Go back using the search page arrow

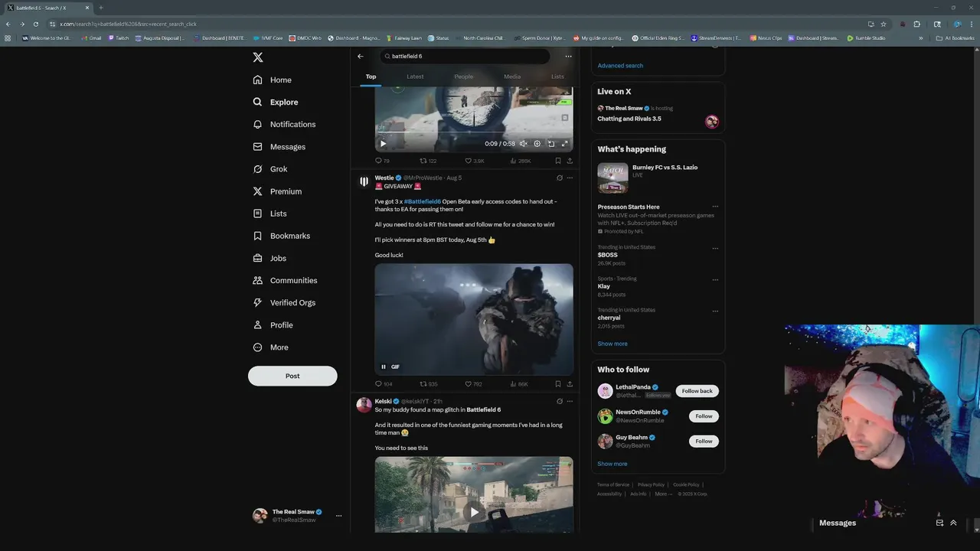pyautogui.click(x=361, y=56)
